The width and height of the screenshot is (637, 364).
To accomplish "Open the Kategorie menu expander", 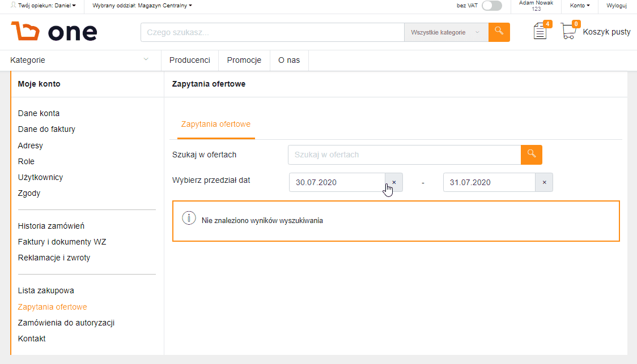I will 146,59.
